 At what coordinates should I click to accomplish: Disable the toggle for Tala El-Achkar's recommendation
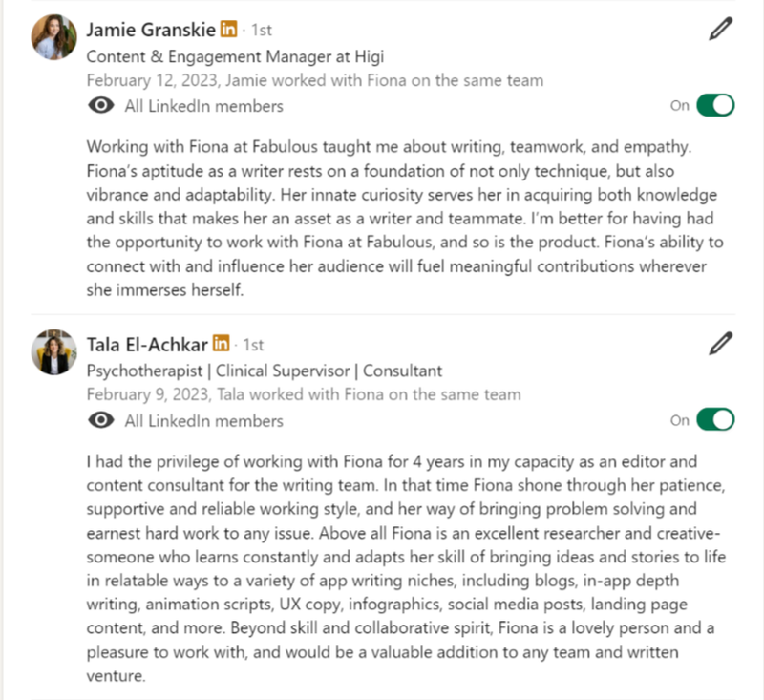click(715, 419)
